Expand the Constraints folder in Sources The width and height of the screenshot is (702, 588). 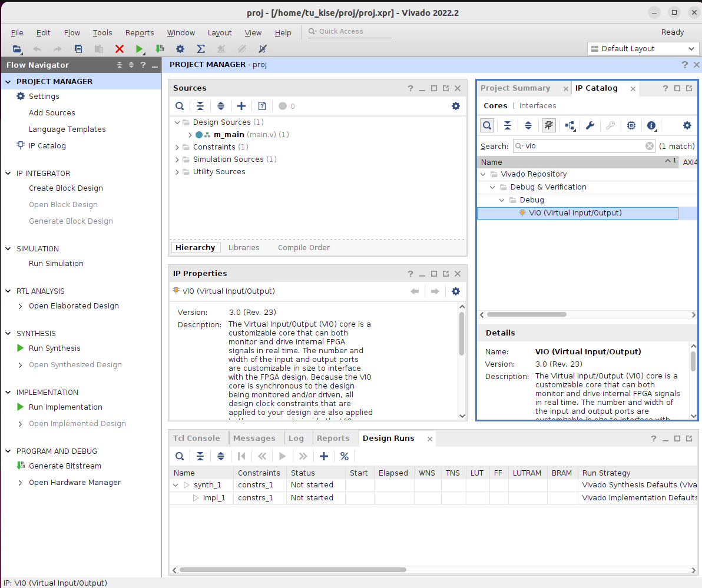click(x=177, y=147)
